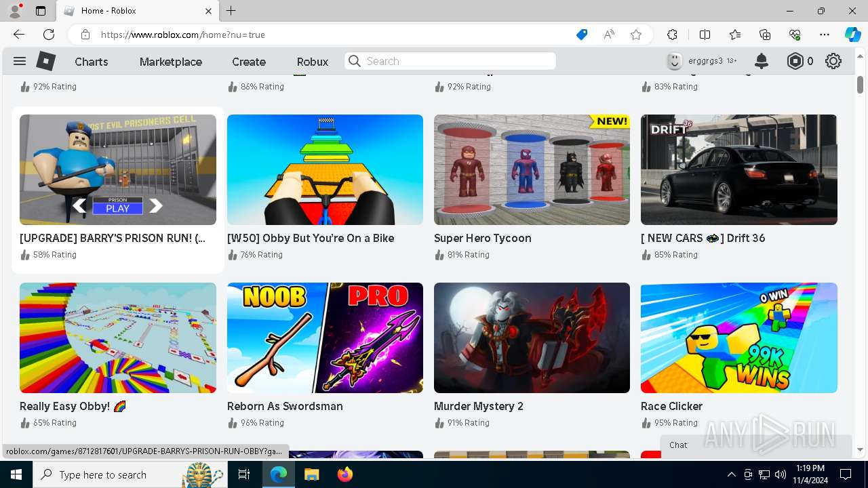The image size is (868, 488).
Task: Click the search magnifier icon
Action: (x=354, y=61)
